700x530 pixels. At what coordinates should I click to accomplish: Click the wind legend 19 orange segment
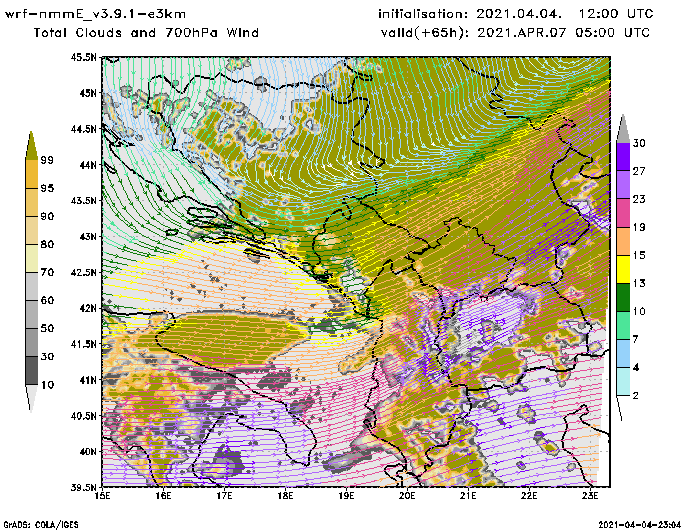[623, 241]
